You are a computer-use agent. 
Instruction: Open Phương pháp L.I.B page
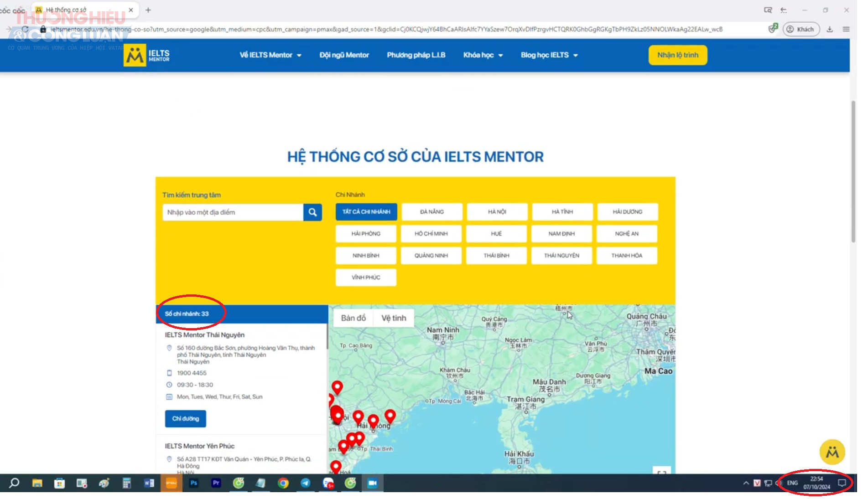(x=416, y=55)
